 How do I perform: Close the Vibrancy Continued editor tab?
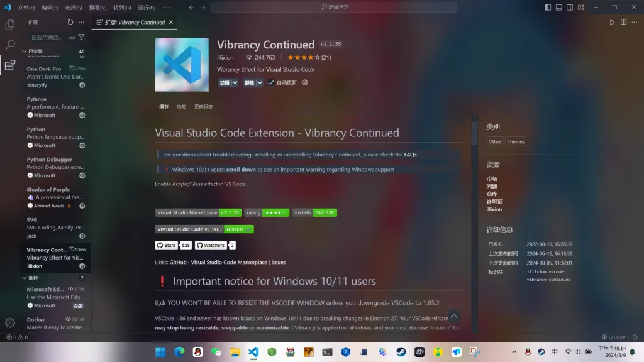[171, 22]
